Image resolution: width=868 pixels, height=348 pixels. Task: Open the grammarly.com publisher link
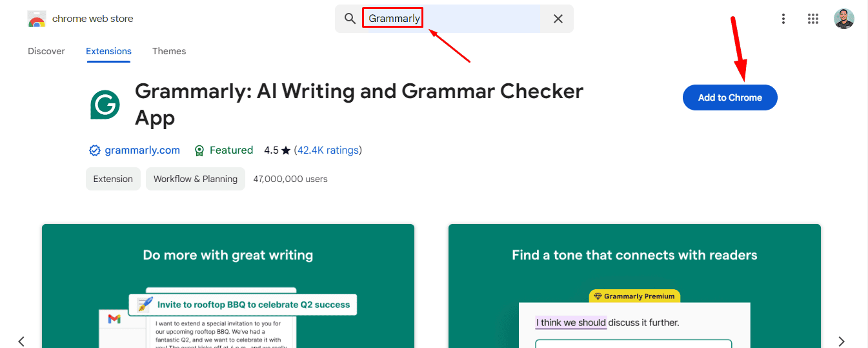[x=143, y=150]
